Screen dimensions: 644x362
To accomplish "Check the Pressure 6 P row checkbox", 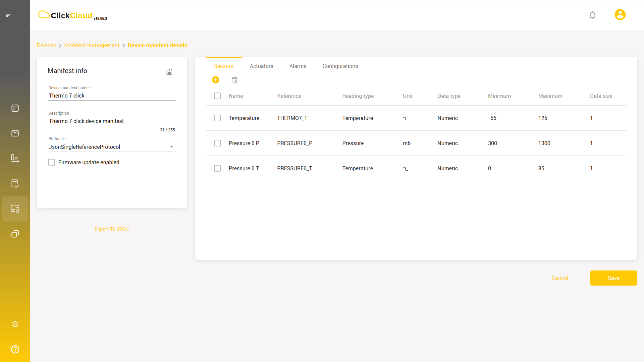I will click(x=217, y=143).
